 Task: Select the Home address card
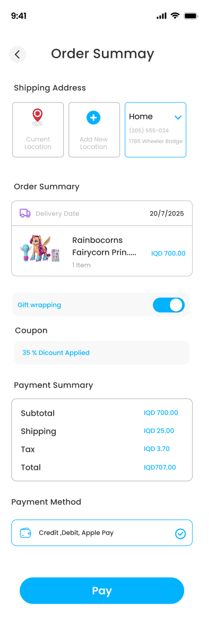[x=155, y=130]
